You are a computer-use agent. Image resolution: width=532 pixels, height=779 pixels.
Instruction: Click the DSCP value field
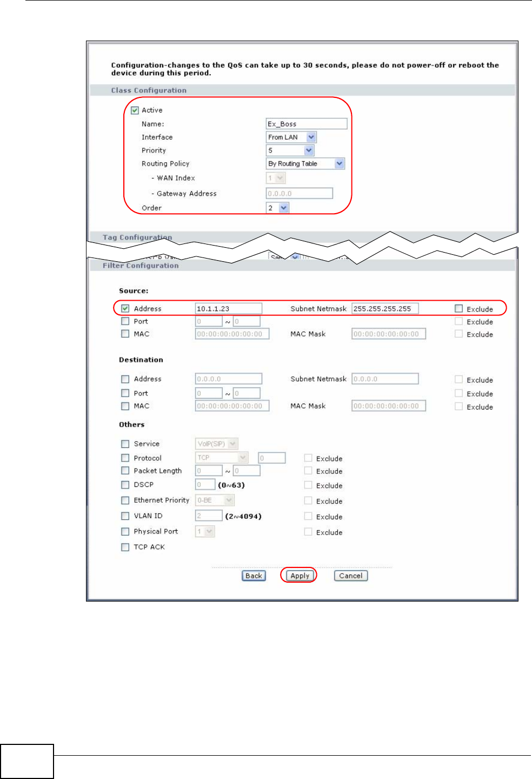click(205, 485)
